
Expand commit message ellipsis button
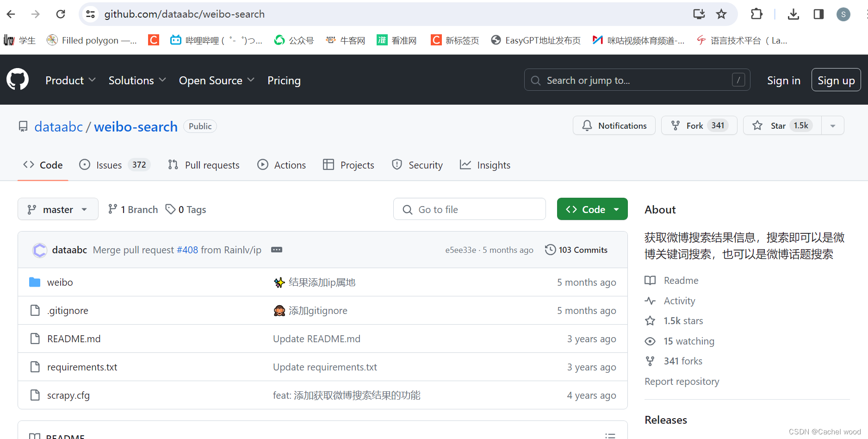277,250
